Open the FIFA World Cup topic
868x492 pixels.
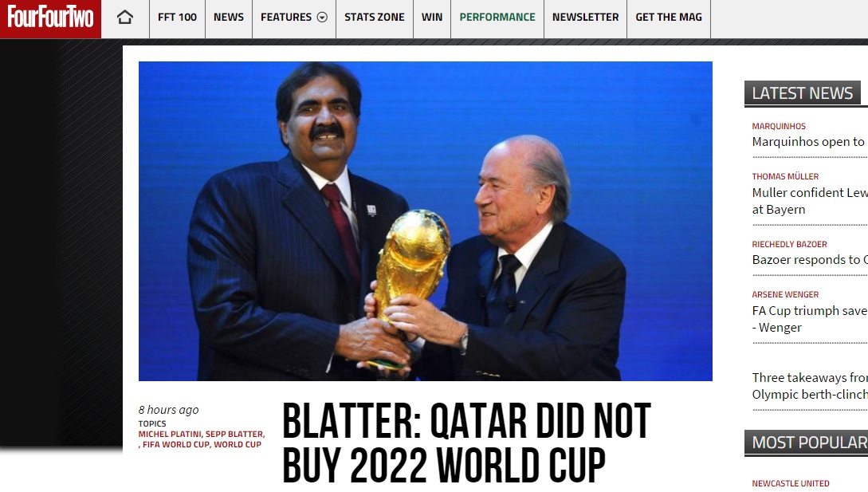click(x=176, y=444)
